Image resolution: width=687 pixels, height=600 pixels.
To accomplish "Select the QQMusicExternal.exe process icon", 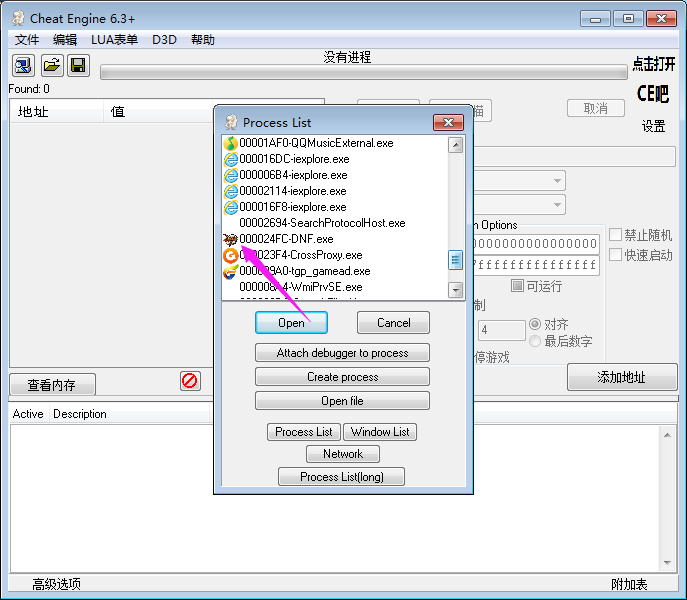I will click(x=230, y=143).
